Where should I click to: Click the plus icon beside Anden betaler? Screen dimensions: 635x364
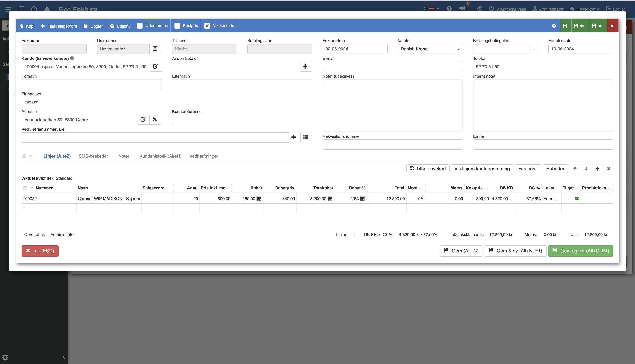click(305, 66)
